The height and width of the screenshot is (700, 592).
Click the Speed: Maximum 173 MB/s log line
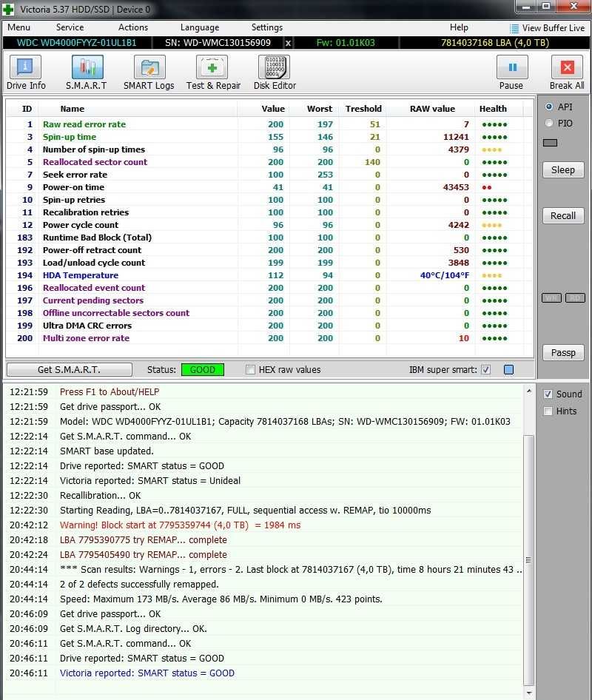[x=221, y=599]
